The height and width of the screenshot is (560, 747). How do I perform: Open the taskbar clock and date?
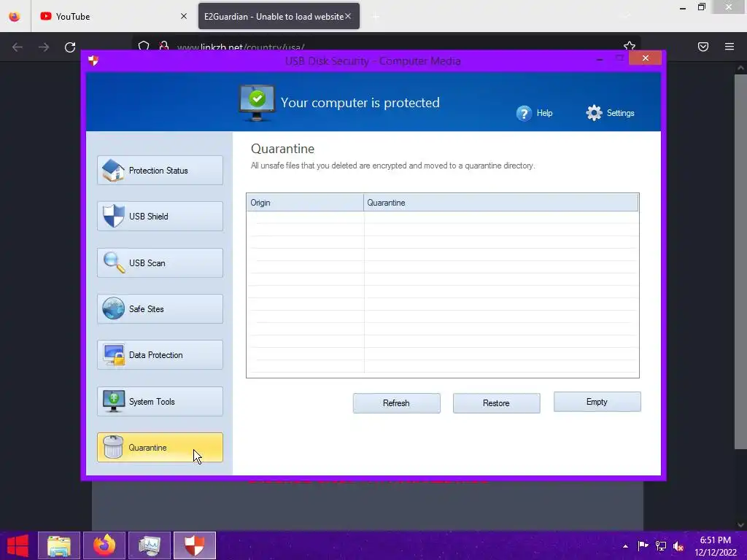716,546
